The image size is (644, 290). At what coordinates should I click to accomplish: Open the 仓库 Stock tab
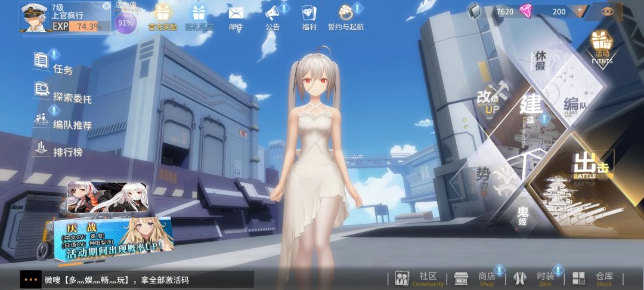click(x=596, y=279)
